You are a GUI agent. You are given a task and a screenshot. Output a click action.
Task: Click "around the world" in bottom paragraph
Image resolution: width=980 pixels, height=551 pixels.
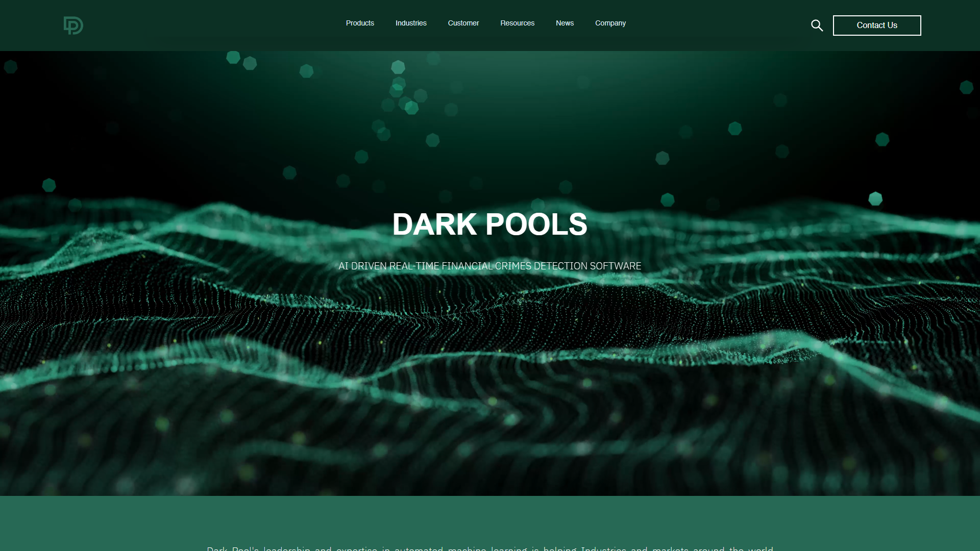click(732, 549)
